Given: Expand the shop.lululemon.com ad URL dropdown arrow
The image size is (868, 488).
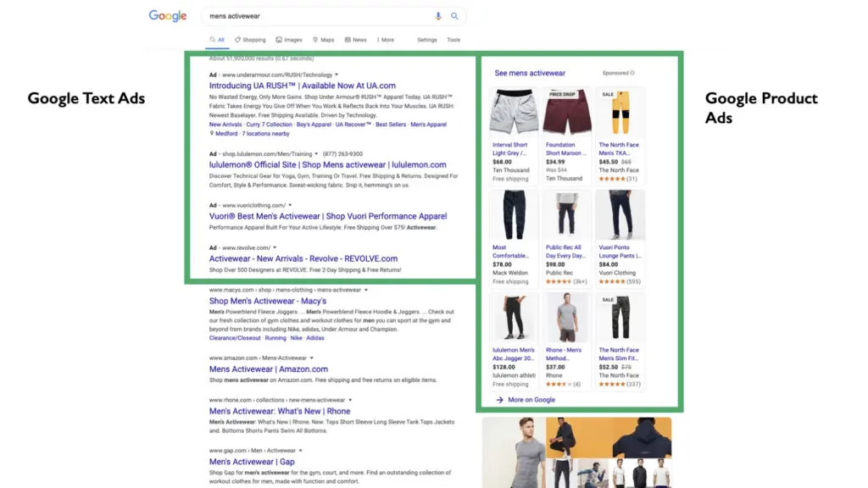Looking at the screenshot, I should point(317,154).
